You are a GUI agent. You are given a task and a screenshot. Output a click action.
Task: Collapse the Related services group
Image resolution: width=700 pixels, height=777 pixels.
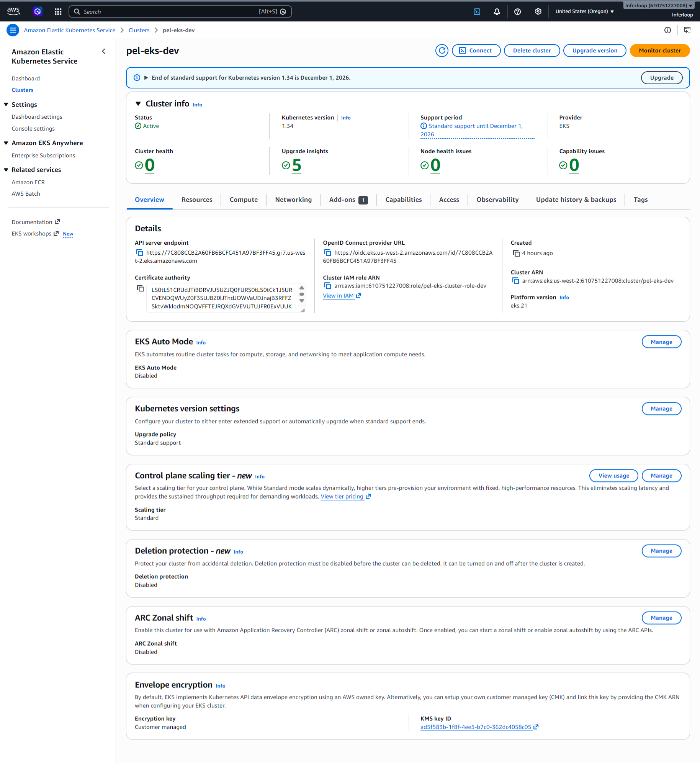[x=6, y=170]
